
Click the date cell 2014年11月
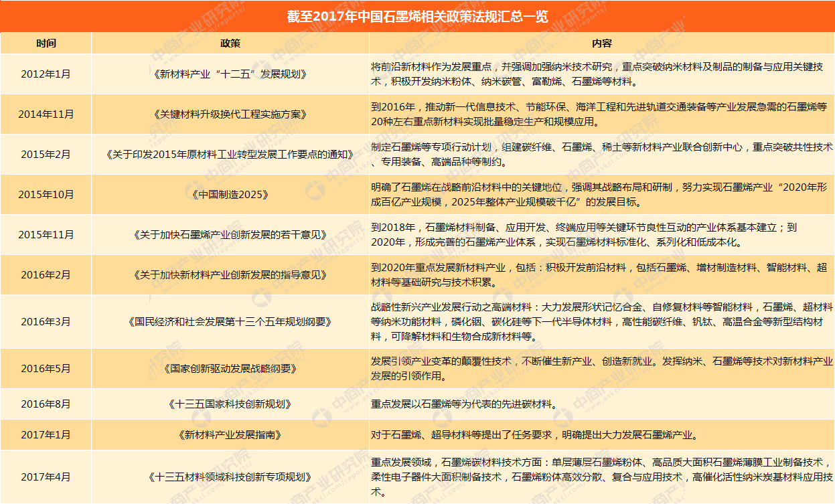click(46, 114)
